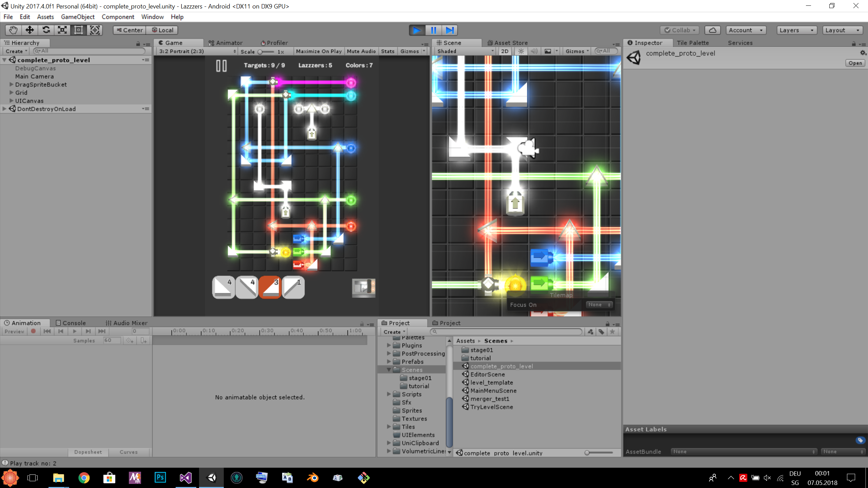Select the Move tool icon

(x=29, y=30)
